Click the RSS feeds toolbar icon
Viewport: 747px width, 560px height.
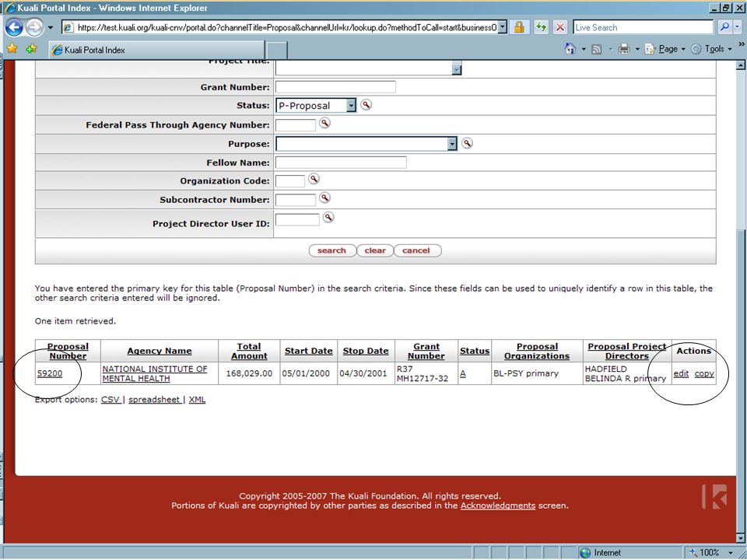pyautogui.click(x=596, y=49)
